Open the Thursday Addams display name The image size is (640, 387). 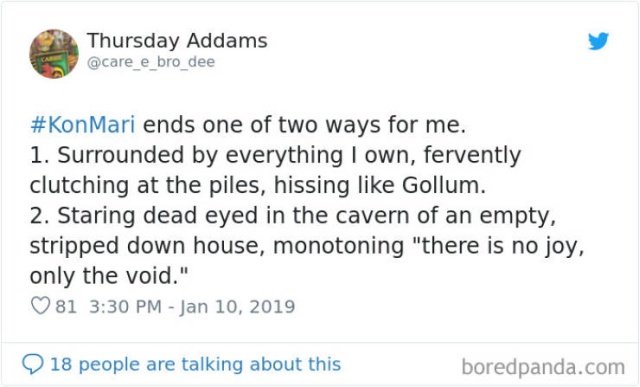click(177, 40)
